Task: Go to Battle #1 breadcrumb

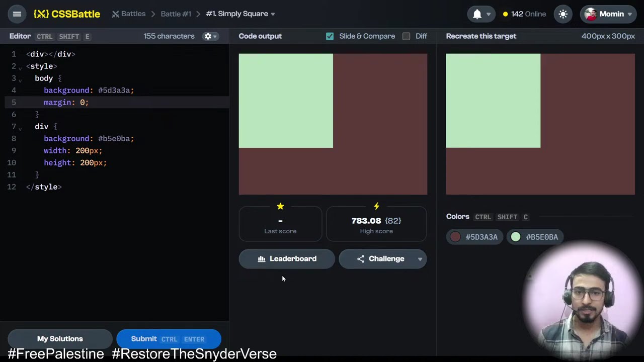Action: [x=176, y=14]
